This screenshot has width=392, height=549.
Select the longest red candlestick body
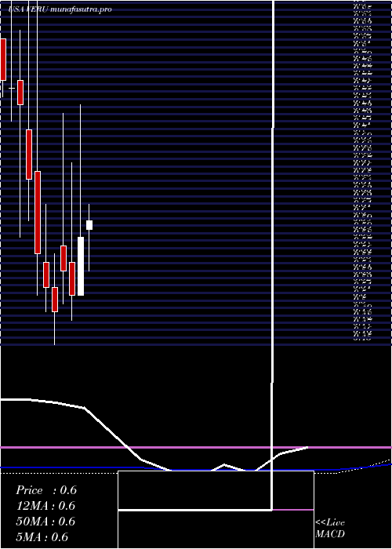coord(38,213)
